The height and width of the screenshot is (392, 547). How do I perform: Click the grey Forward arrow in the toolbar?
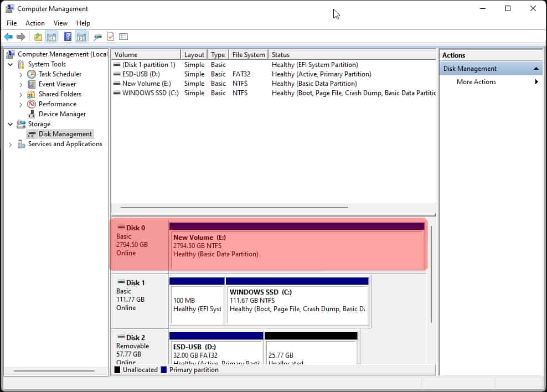pos(21,37)
